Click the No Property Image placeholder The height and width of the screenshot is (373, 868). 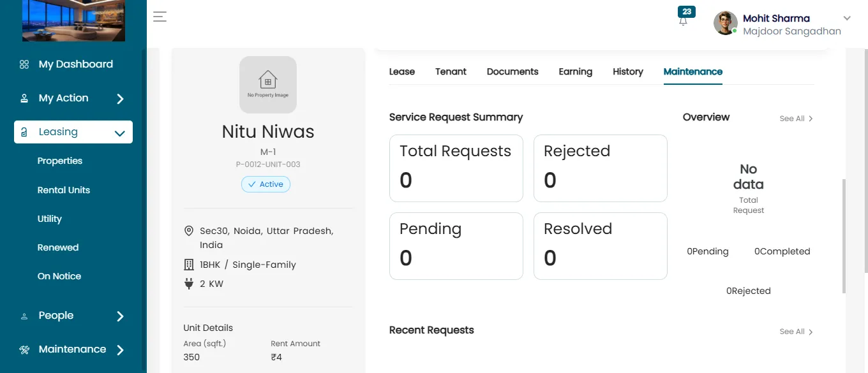[268, 85]
